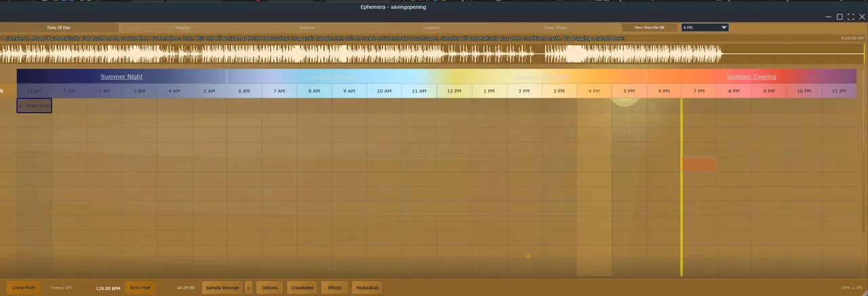The width and height of the screenshot is (868, 296).
Task: Expand the Summer Evening section header
Action: (751, 77)
